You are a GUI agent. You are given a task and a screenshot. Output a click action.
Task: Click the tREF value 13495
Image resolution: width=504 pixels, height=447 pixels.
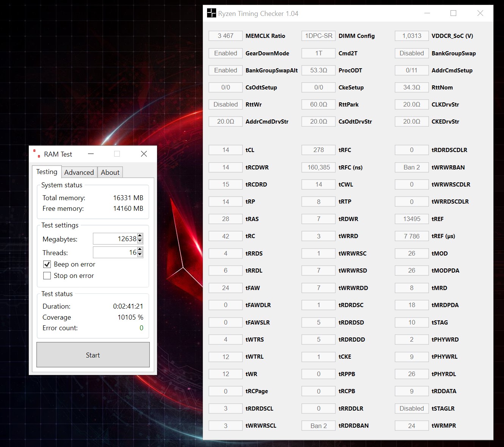point(412,219)
